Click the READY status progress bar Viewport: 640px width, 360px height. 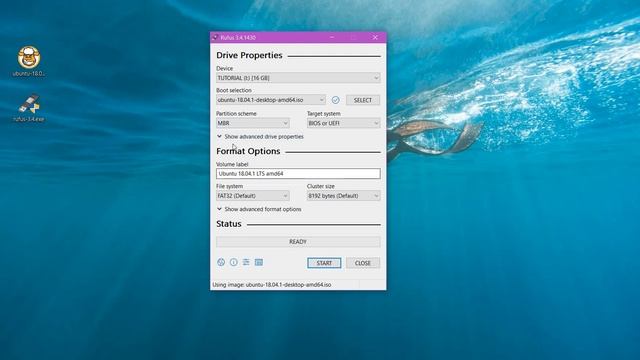pos(298,242)
